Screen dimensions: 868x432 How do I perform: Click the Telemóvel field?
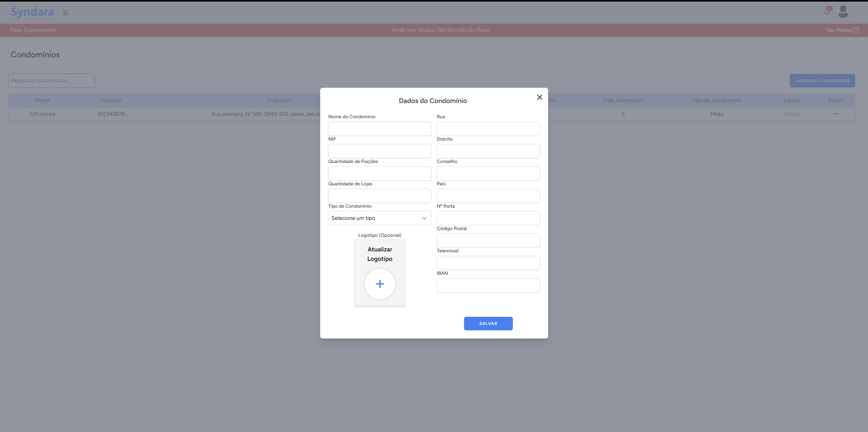[488, 263]
